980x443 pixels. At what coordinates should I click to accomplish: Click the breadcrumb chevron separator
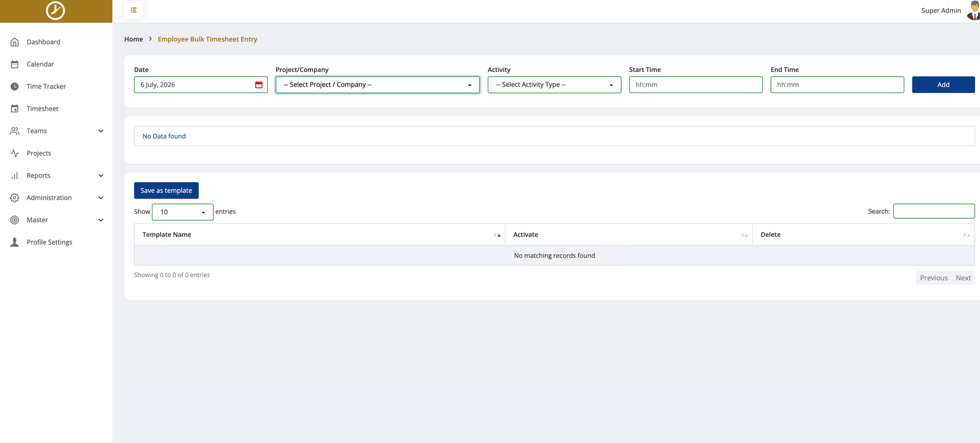(x=150, y=39)
